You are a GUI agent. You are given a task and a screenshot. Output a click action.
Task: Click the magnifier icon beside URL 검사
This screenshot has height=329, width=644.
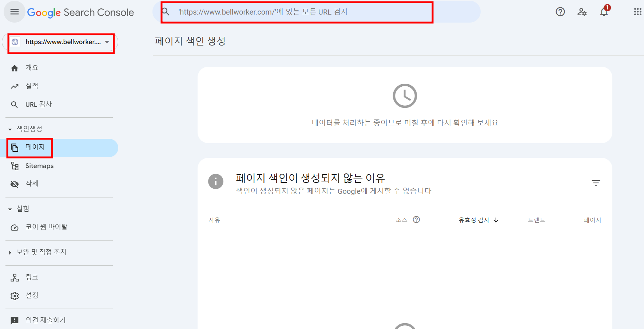(x=15, y=105)
